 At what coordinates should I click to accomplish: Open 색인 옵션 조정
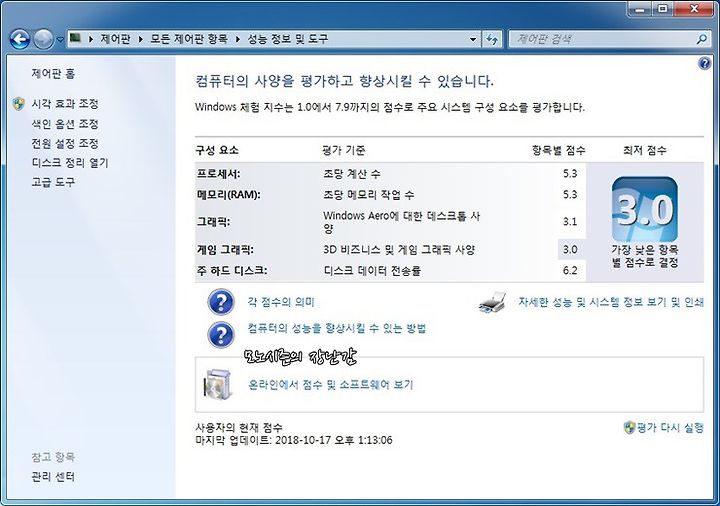pyautogui.click(x=65, y=124)
